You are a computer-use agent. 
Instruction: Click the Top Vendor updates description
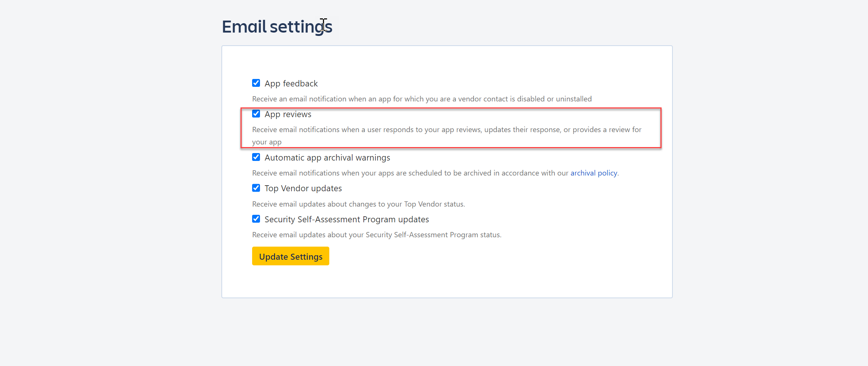[x=358, y=204]
